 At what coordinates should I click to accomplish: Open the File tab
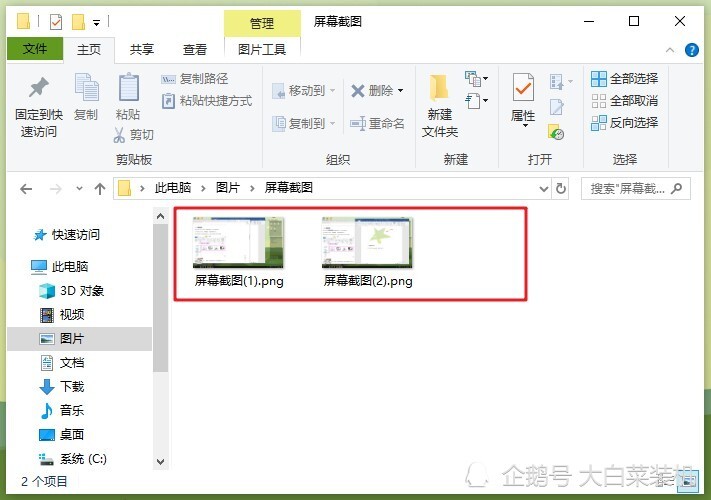35,49
